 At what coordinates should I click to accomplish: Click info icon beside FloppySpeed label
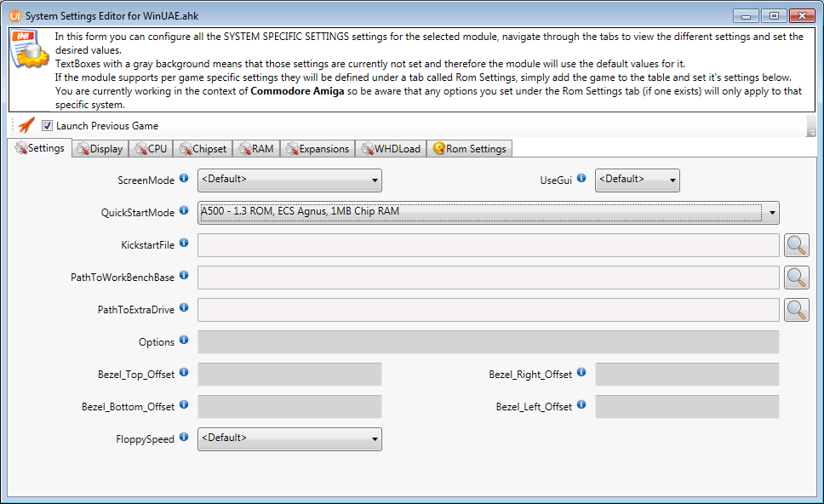[184, 438]
